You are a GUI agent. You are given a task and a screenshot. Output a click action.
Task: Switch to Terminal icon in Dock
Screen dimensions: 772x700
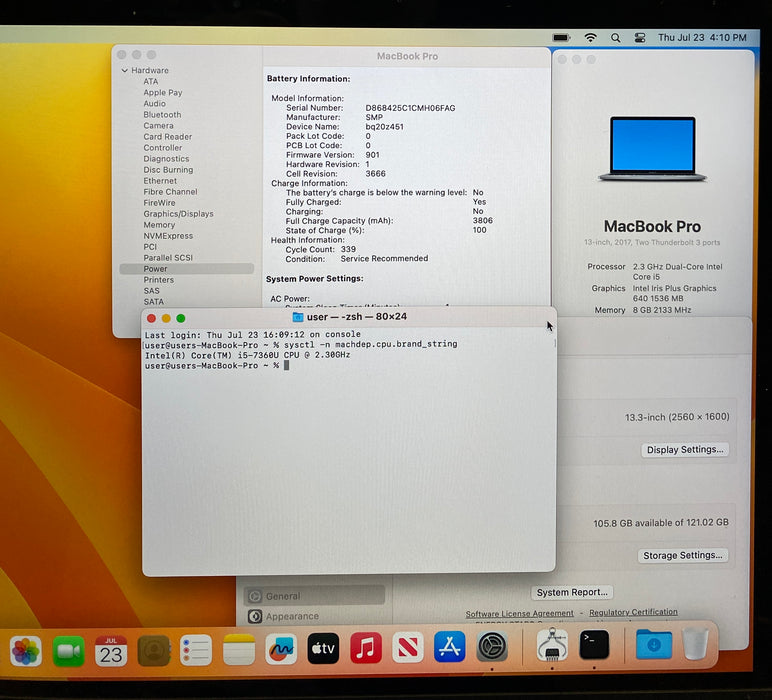pos(594,645)
